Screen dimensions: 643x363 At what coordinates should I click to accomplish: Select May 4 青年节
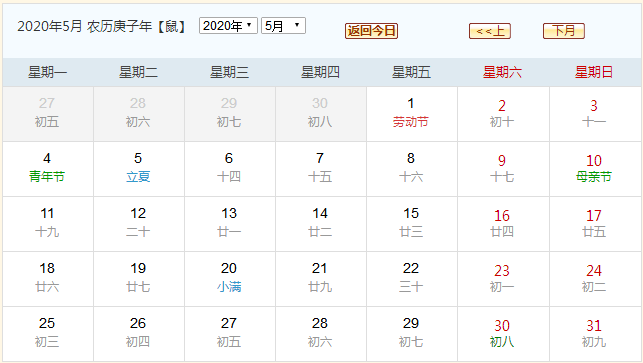click(x=48, y=169)
